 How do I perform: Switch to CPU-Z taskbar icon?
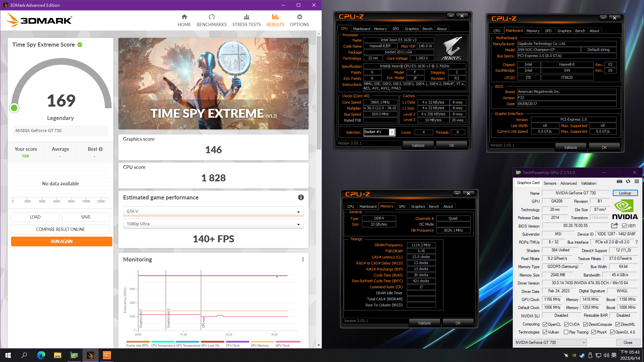107,355
